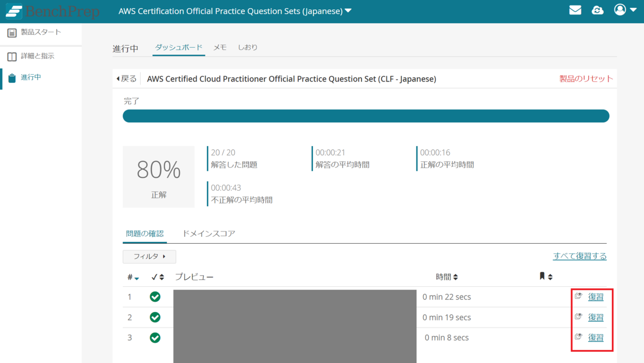Click the correct checkmark for question 3

tap(155, 338)
